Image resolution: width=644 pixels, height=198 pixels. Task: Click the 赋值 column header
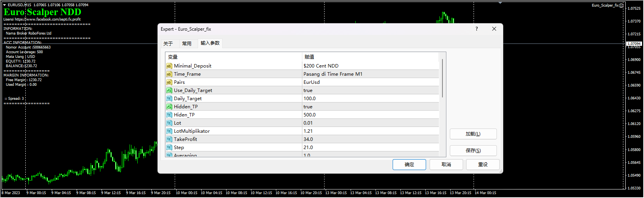click(x=370, y=57)
